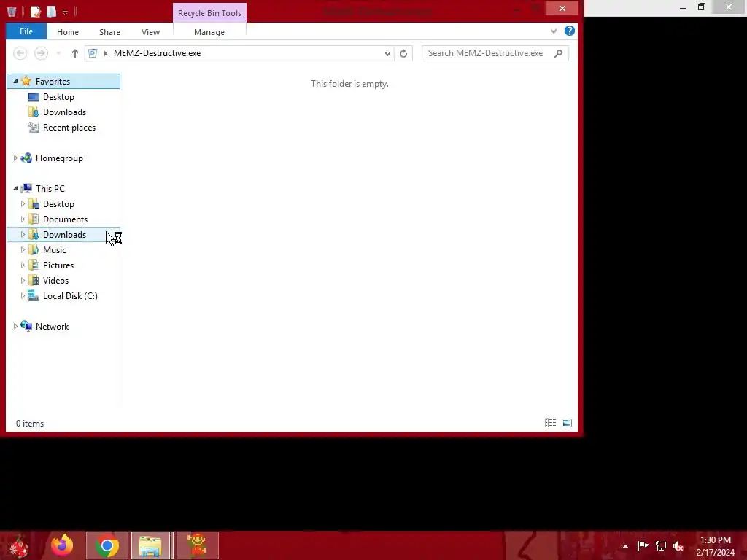
Task: Switch to Details view icon
Action: tap(550, 423)
